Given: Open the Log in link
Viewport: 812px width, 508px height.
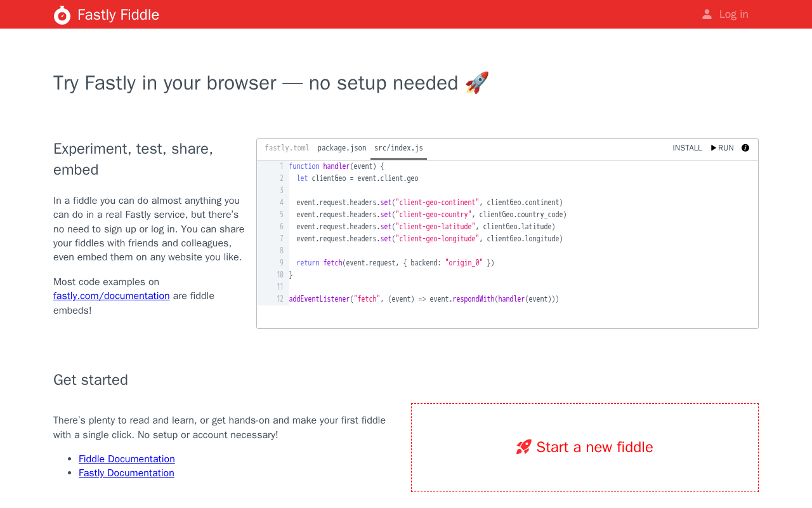Looking at the screenshot, I should (733, 15).
